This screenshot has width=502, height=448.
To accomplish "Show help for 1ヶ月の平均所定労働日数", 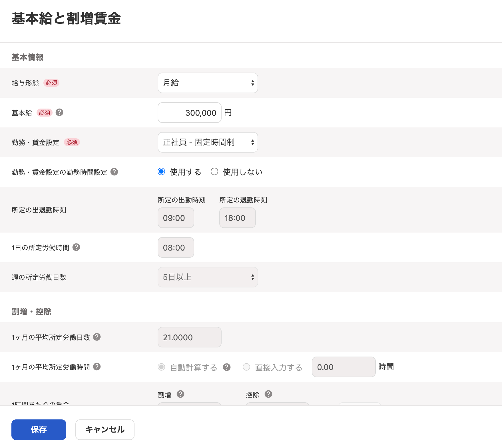I will (97, 337).
